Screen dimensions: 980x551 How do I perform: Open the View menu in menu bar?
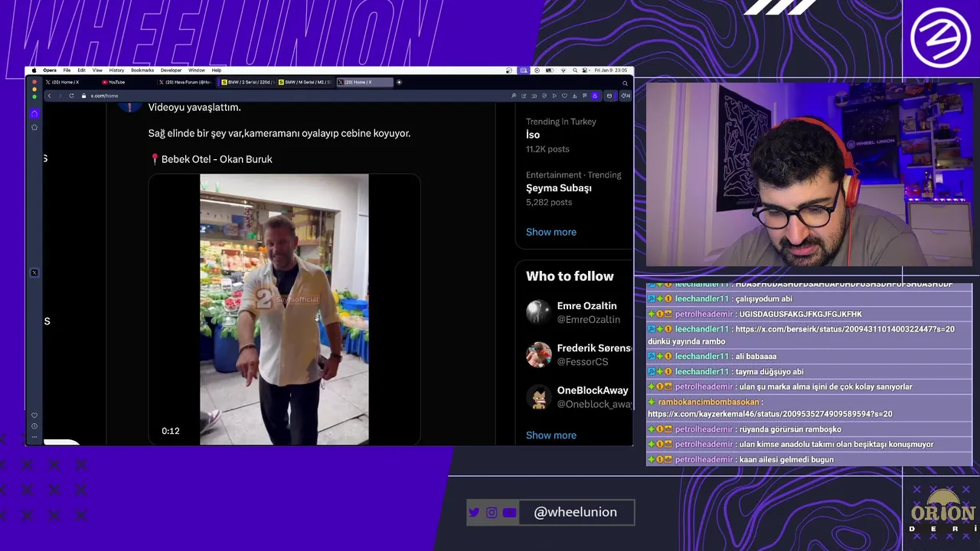[x=97, y=70]
